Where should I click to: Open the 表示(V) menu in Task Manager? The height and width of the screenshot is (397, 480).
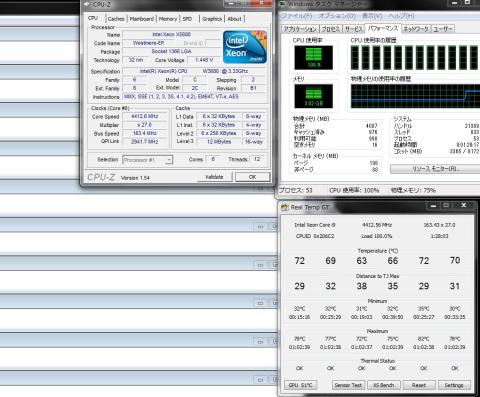(372, 16)
